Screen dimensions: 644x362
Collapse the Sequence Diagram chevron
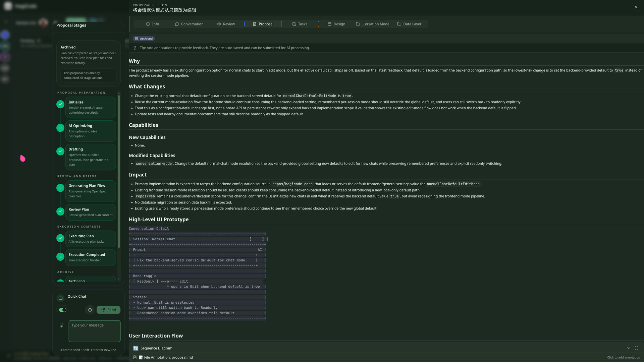[628, 348]
